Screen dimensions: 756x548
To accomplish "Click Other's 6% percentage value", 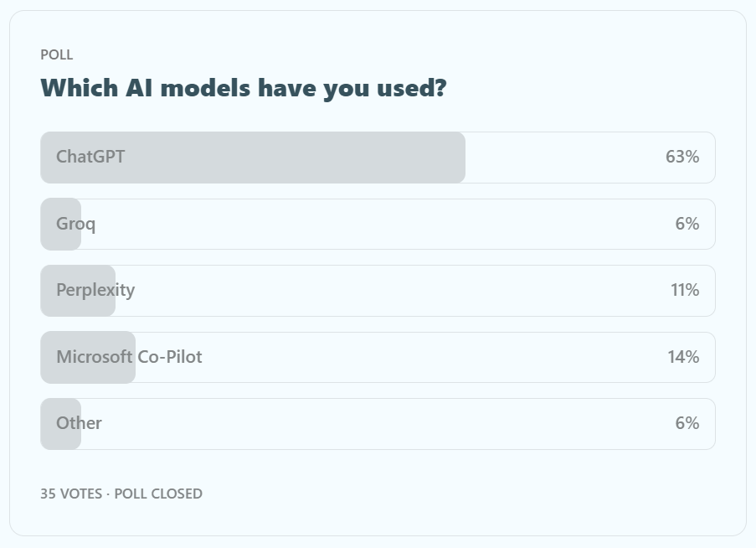I will point(687,423).
